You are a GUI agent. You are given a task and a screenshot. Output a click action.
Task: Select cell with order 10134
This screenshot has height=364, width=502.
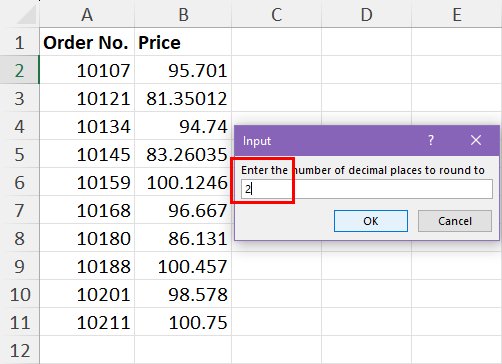click(x=87, y=126)
